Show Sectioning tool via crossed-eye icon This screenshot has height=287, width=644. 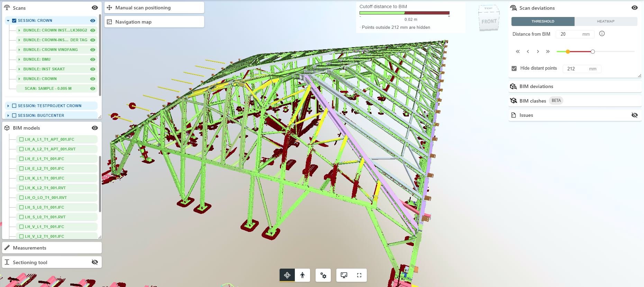(95, 262)
